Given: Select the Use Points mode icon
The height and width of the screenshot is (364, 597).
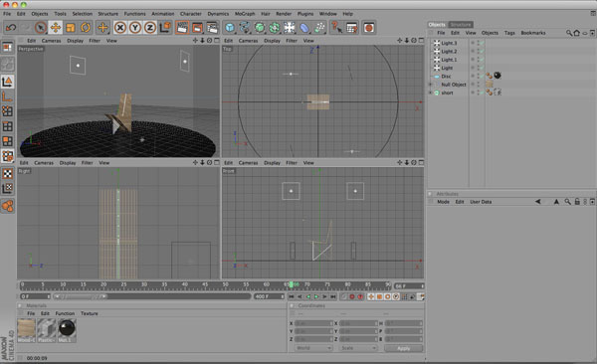Looking at the screenshot, I should (x=7, y=111).
